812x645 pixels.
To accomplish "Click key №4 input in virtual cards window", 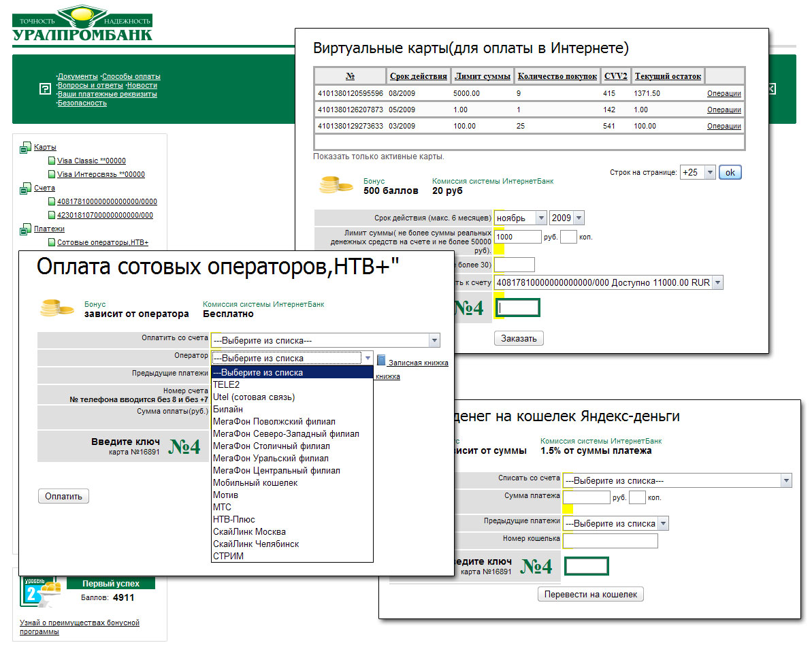I will [x=518, y=308].
